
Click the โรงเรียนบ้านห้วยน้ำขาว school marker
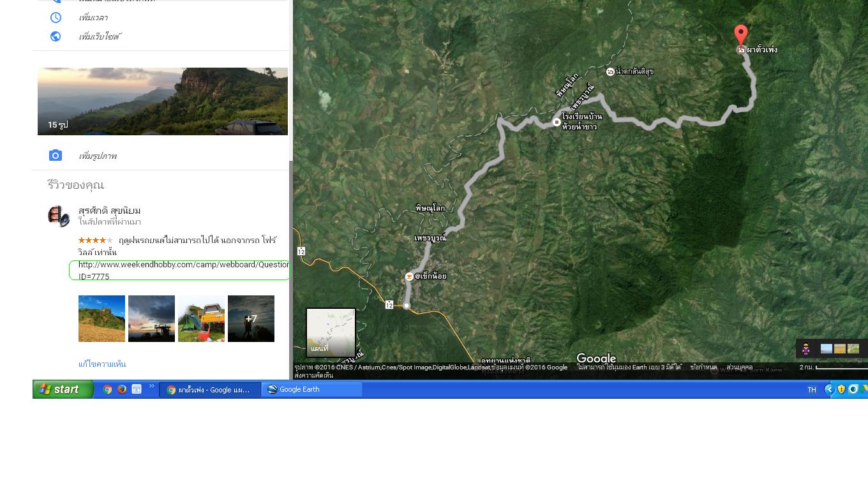pyautogui.click(x=557, y=122)
